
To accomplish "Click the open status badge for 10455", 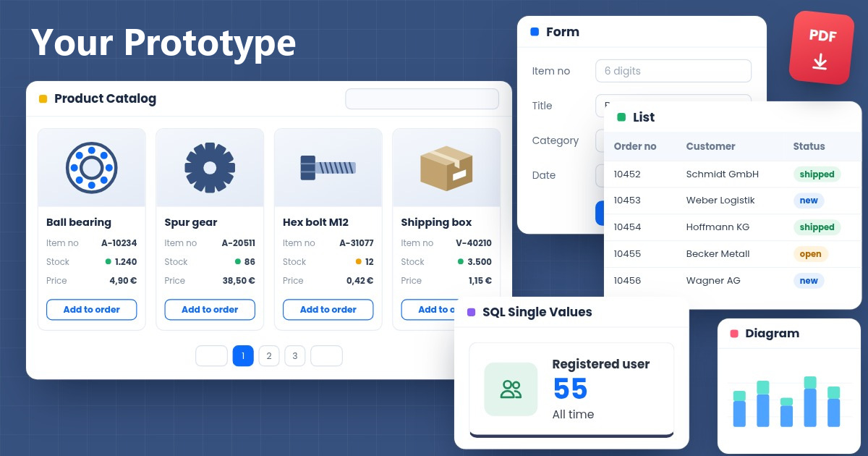I will [x=811, y=254].
